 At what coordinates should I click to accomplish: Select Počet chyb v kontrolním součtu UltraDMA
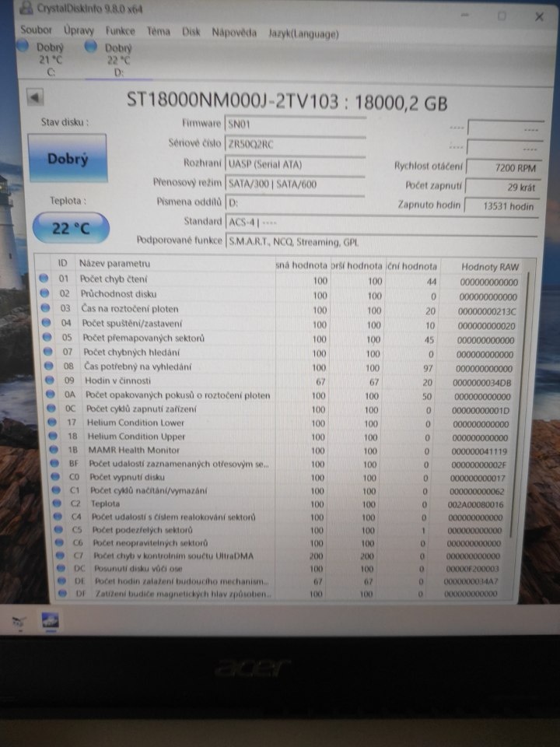(x=173, y=556)
